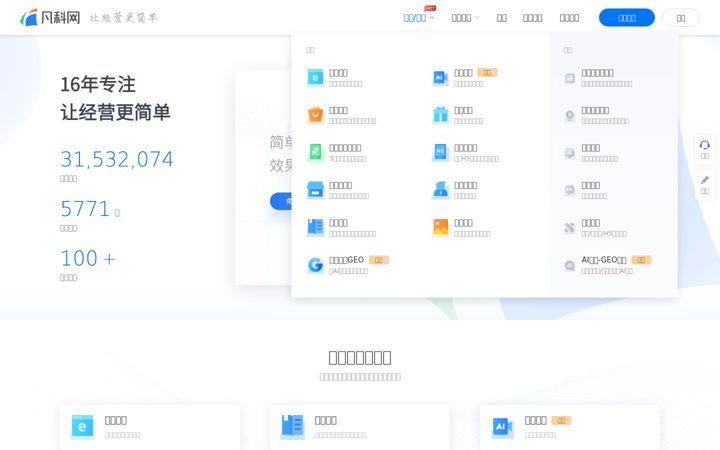Click the '5771' statistic number
The image size is (720, 450).
[85, 209]
